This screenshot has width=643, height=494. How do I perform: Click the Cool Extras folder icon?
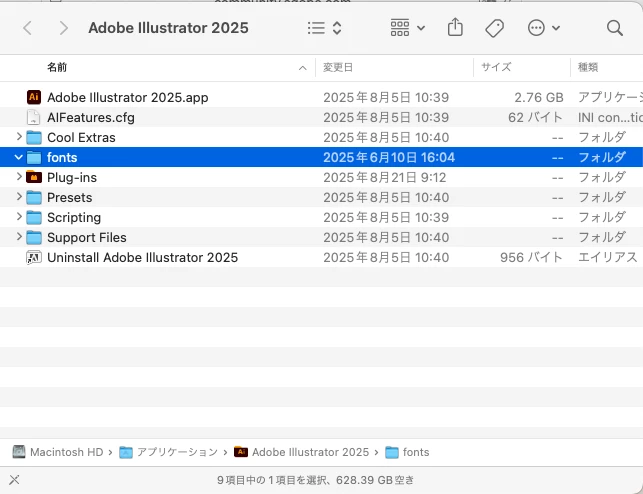(34, 137)
